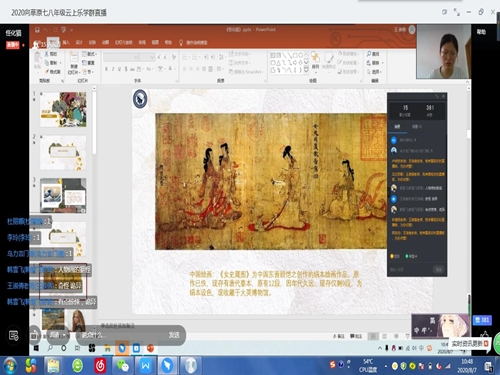
Task: Open the Slide Show ribbon tab
Action: 124,42
